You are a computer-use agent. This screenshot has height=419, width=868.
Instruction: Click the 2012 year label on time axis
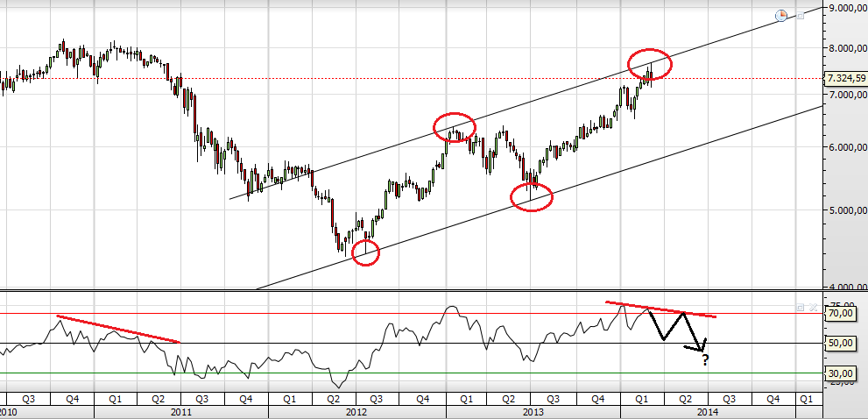coord(356,412)
